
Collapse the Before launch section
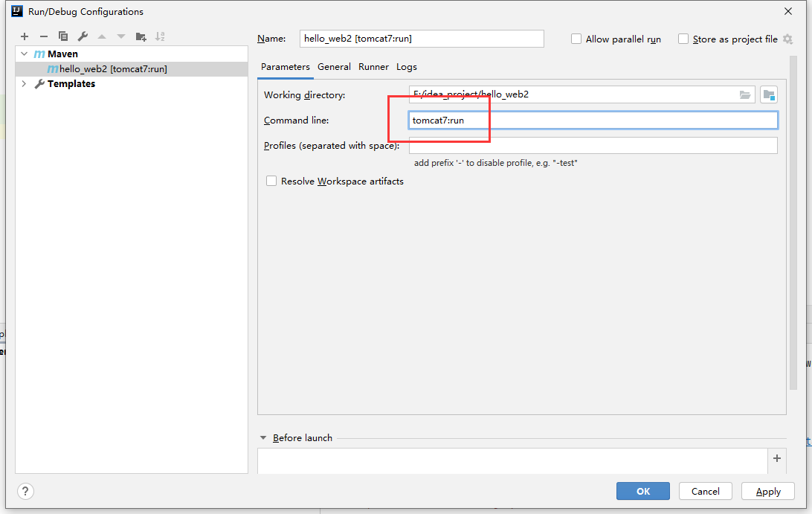pos(263,438)
